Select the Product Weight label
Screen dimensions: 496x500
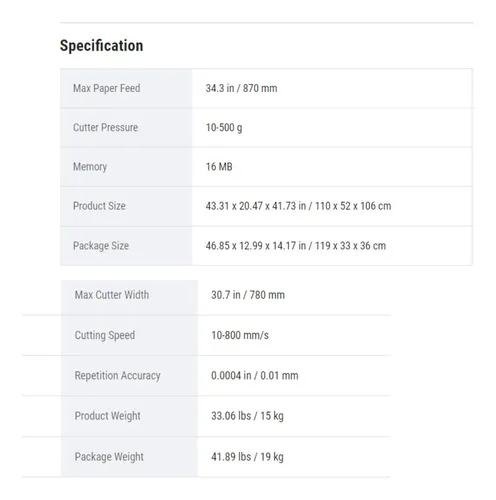coord(107,416)
